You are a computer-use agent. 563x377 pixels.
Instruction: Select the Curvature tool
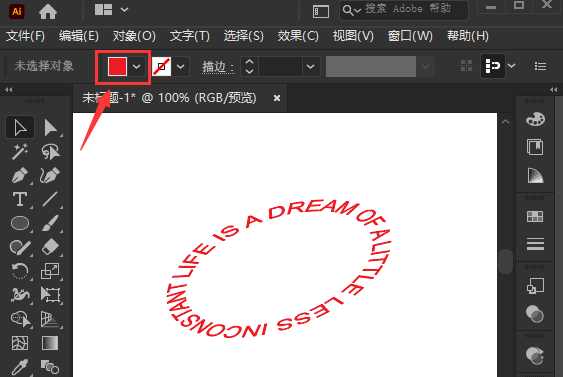(x=50, y=175)
